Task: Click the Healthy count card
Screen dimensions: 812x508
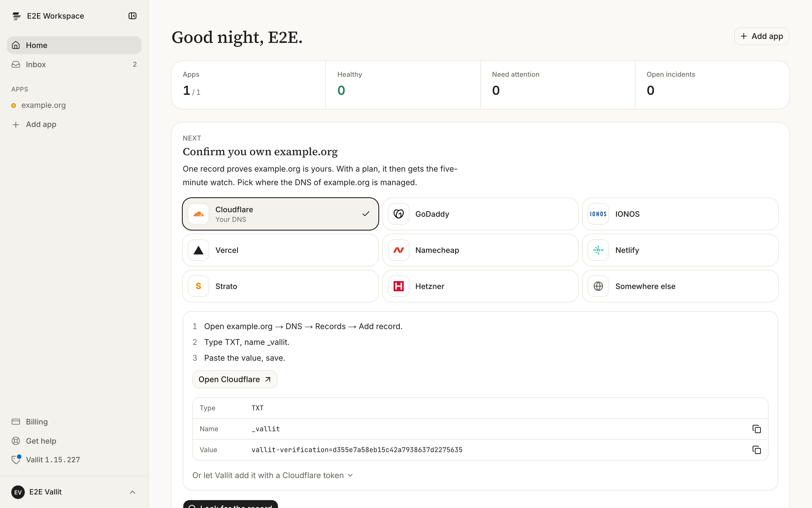Action: tap(403, 85)
